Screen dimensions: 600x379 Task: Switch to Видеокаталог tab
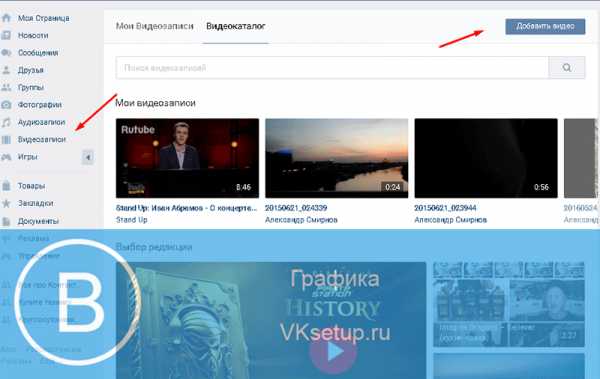point(236,26)
